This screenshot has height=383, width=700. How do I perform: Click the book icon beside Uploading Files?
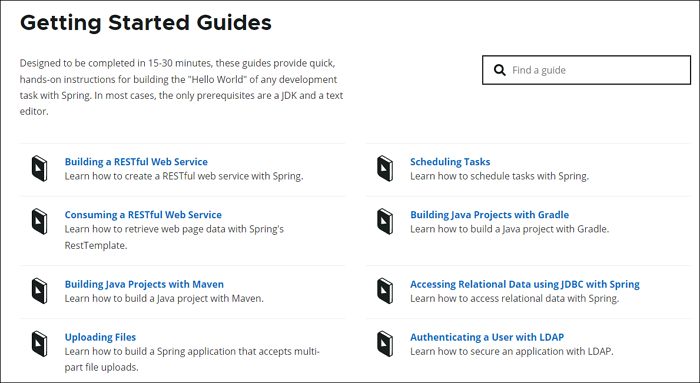tap(39, 344)
